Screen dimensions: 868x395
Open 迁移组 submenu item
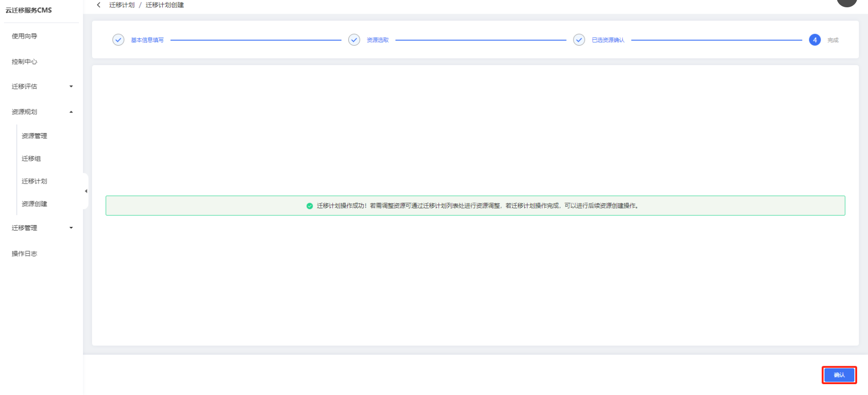pyautogui.click(x=31, y=159)
